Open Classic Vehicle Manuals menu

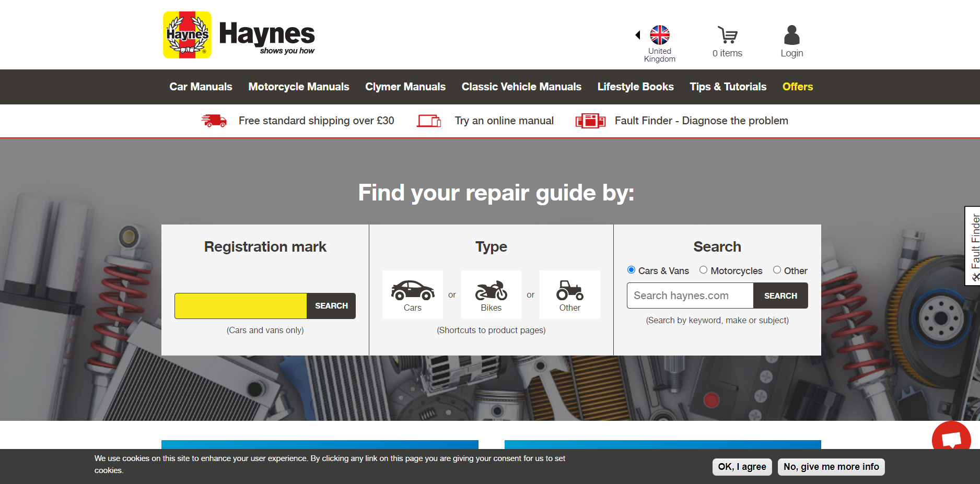coord(521,87)
